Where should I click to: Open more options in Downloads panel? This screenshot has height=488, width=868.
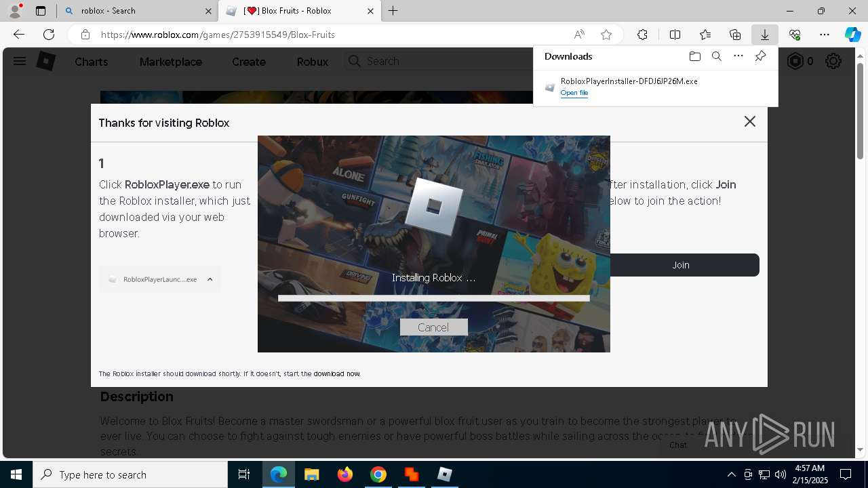coord(738,56)
